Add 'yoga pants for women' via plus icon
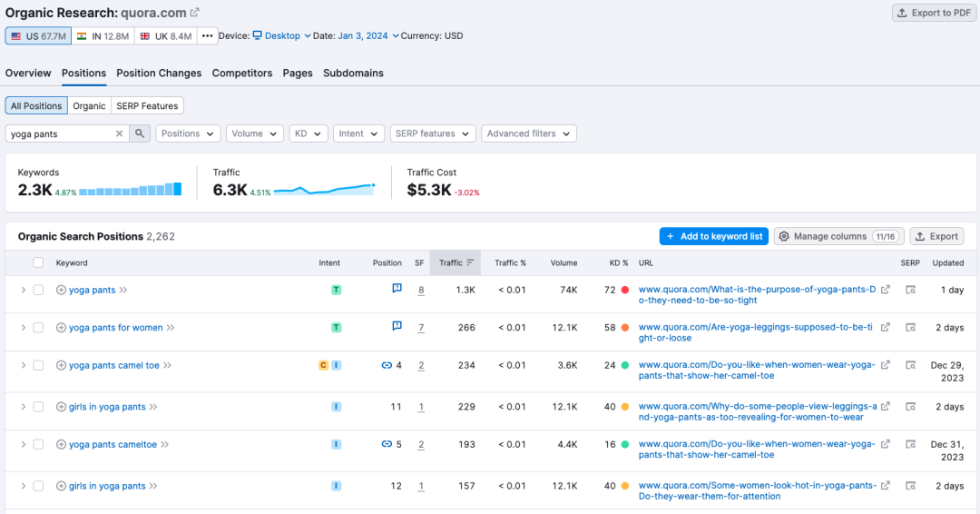 tap(62, 328)
